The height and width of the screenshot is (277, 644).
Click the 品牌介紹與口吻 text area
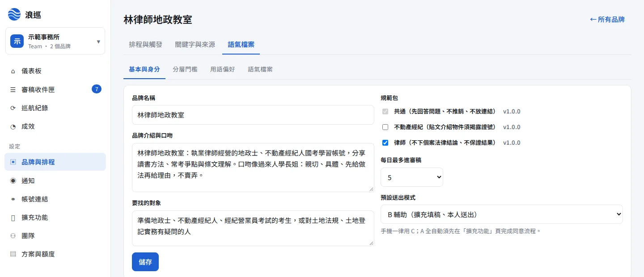point(253,168)
